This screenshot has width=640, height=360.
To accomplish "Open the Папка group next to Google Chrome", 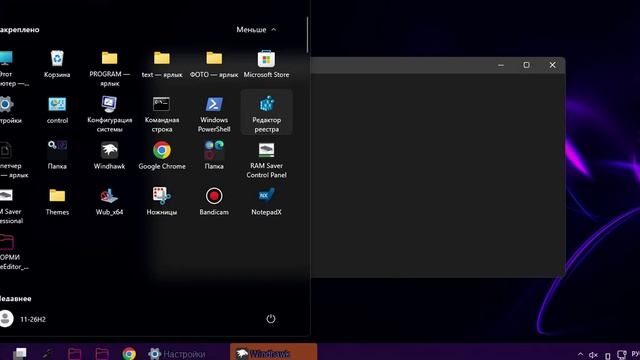I will pyautogui.click(x=214, y=156).
